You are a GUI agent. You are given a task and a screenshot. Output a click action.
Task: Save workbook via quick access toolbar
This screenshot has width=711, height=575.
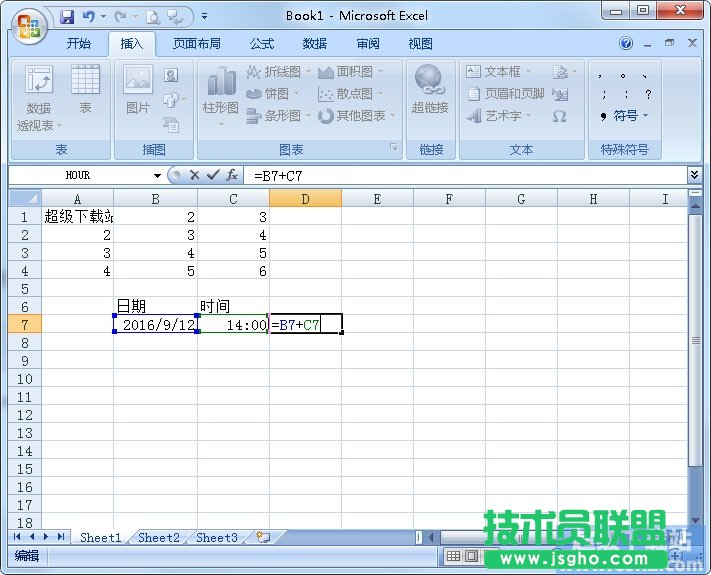click(x=67, y=16)
